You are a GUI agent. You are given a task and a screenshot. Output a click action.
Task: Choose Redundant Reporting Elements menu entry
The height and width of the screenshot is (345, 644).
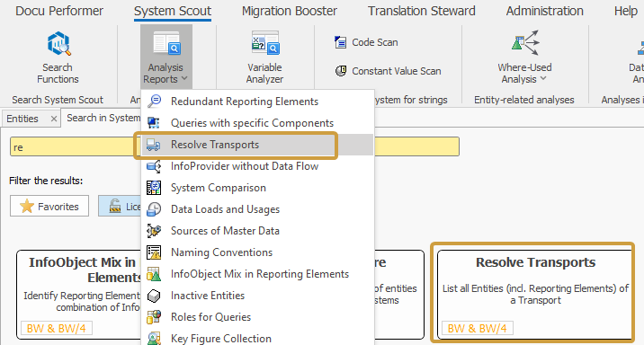[x=257, y=102]
